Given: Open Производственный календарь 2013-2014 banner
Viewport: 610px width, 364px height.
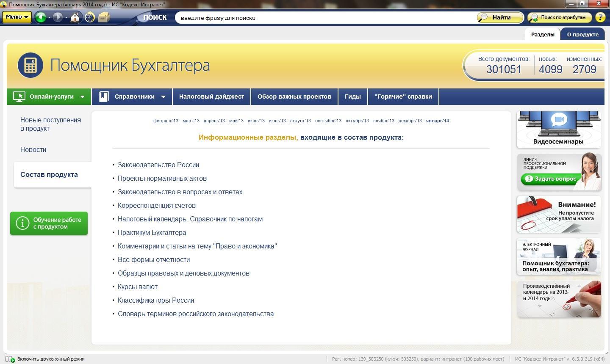Looking at the screenshot, I should [x=559, y=299].
